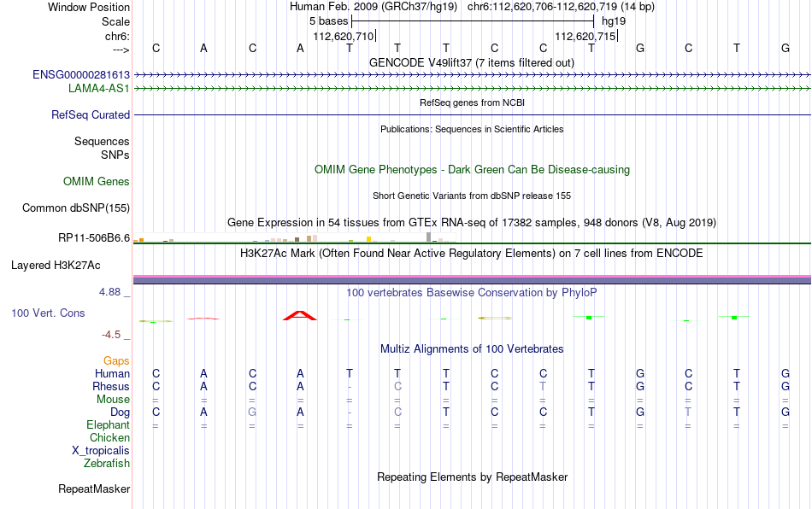Click the chr6: ruler label
The width and height of the screenshot is (812, 509).
(x=117, y=36)
